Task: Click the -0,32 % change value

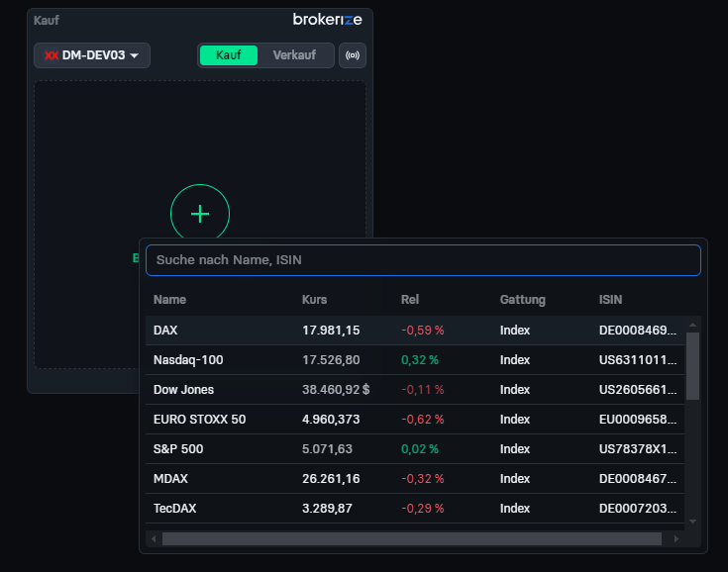Action: click(423, 479)
